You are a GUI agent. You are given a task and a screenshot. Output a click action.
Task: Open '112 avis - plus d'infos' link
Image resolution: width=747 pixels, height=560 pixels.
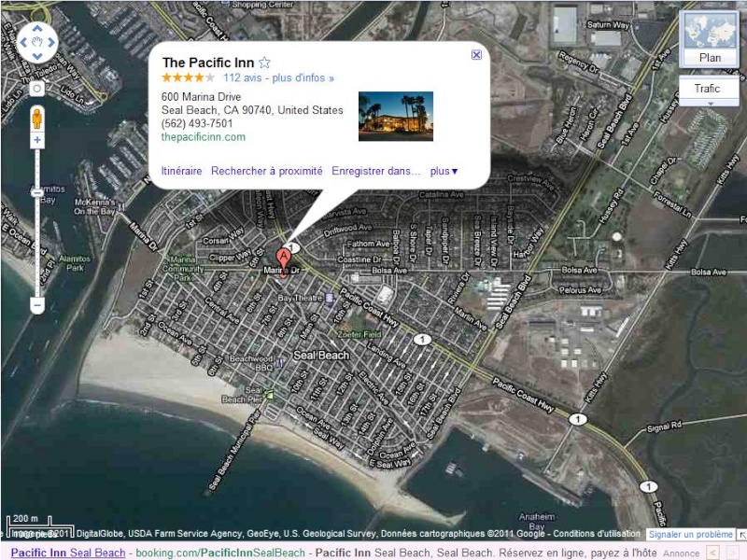[278, 77]
